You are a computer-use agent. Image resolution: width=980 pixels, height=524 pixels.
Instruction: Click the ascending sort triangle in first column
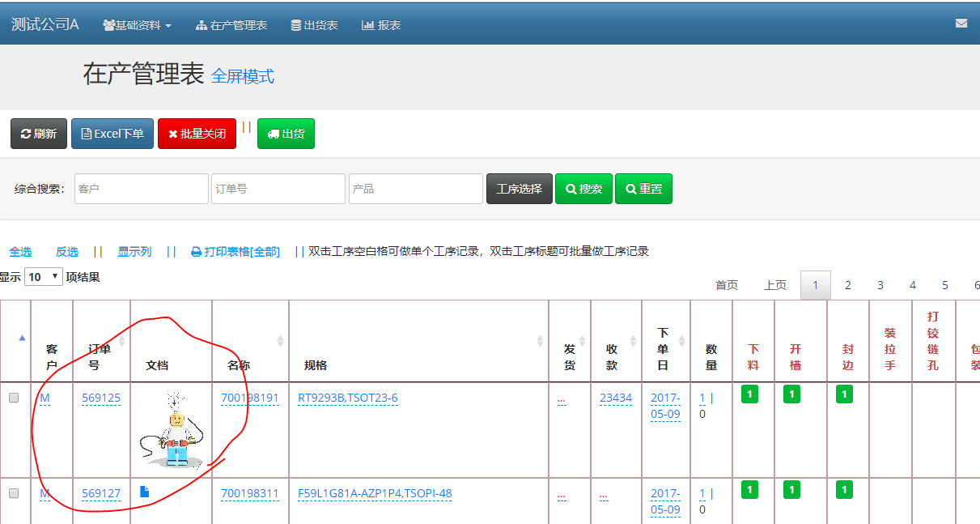click(22, 338)
